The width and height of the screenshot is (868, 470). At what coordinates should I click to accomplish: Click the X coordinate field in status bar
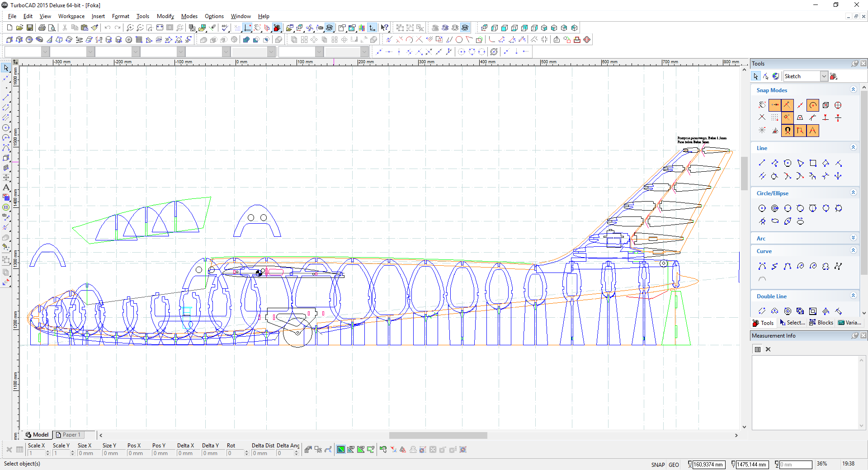(x=708, y=465)
